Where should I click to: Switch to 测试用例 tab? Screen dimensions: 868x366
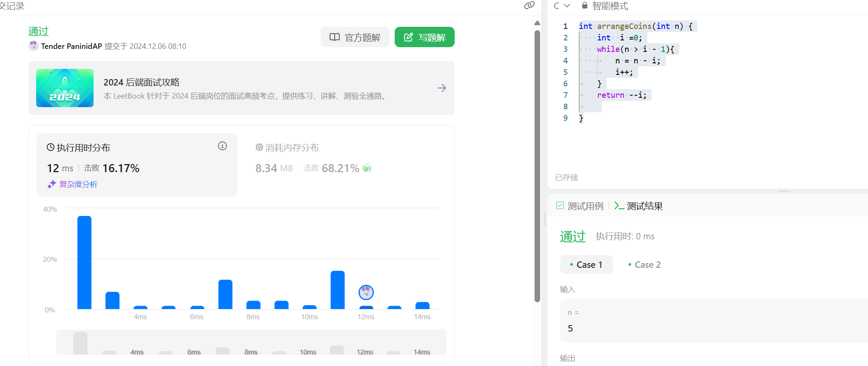[x=580, y=206]
